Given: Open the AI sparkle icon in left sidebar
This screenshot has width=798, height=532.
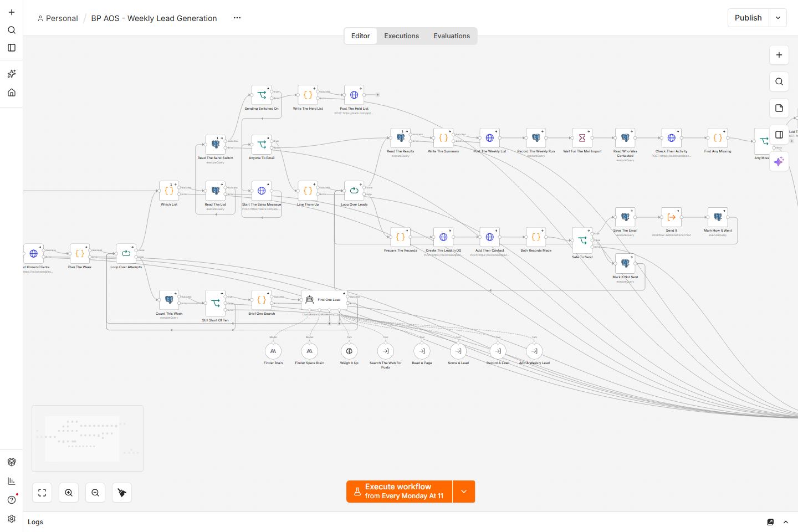Looking at the screenshot, I should tap(12, 74).
